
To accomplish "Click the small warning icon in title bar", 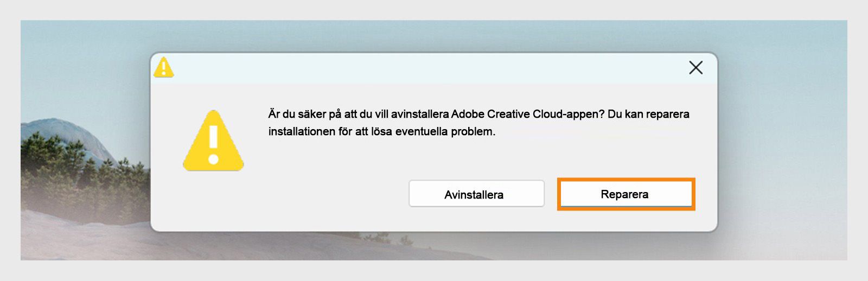I will click(x=163, y=68).
